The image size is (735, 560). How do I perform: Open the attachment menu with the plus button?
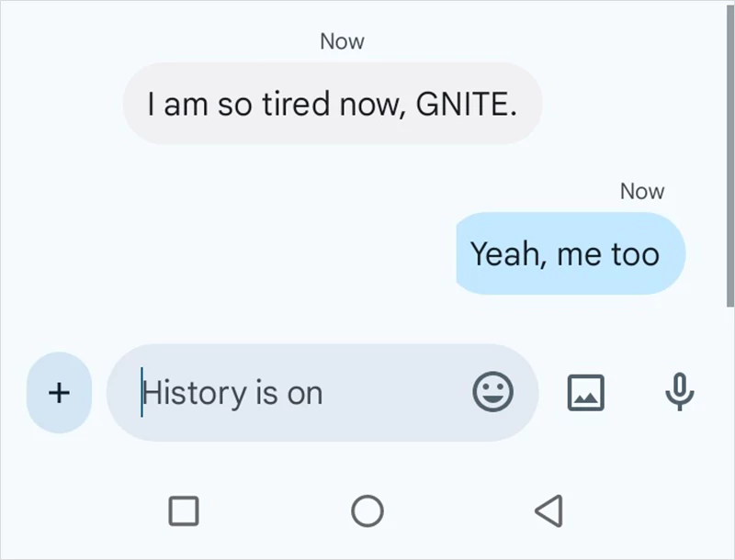58,392
